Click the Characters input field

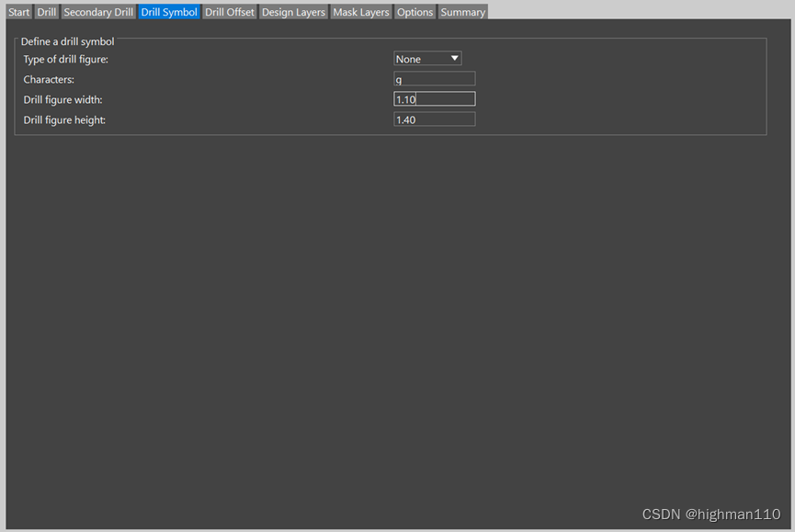(434, 79)
